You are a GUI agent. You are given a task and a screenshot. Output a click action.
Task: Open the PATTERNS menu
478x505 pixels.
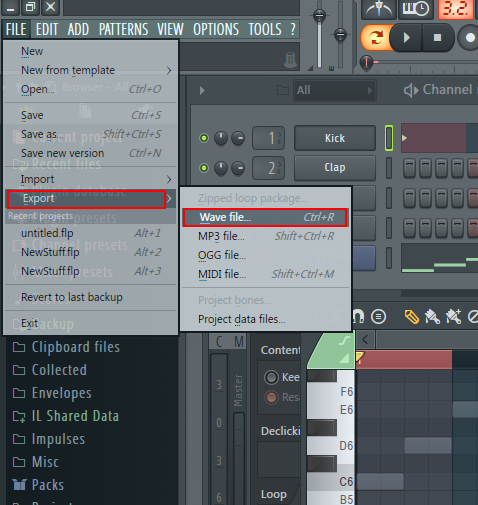tap(124, 29)
